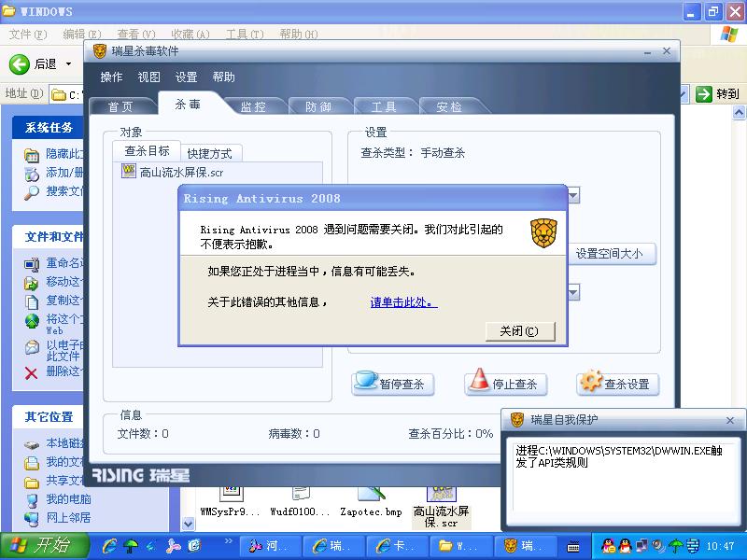Screen dimensions: 747x560
Task: Open the Windows 开始 Start button
Action: (x=44, y=546)
